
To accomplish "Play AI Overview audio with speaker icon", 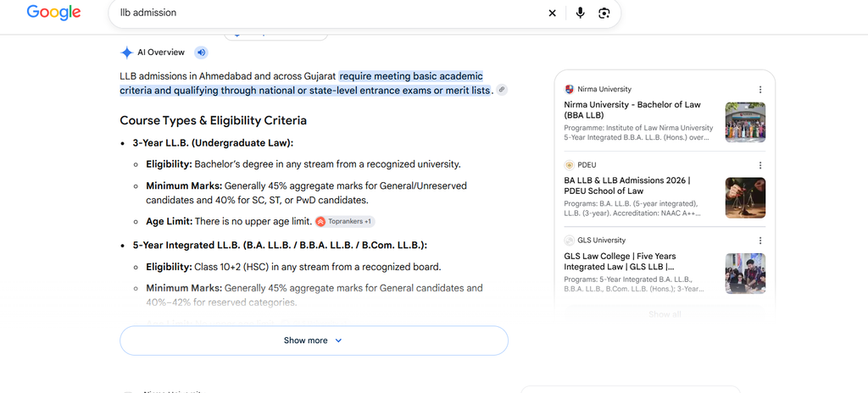I will pos(202,53).
